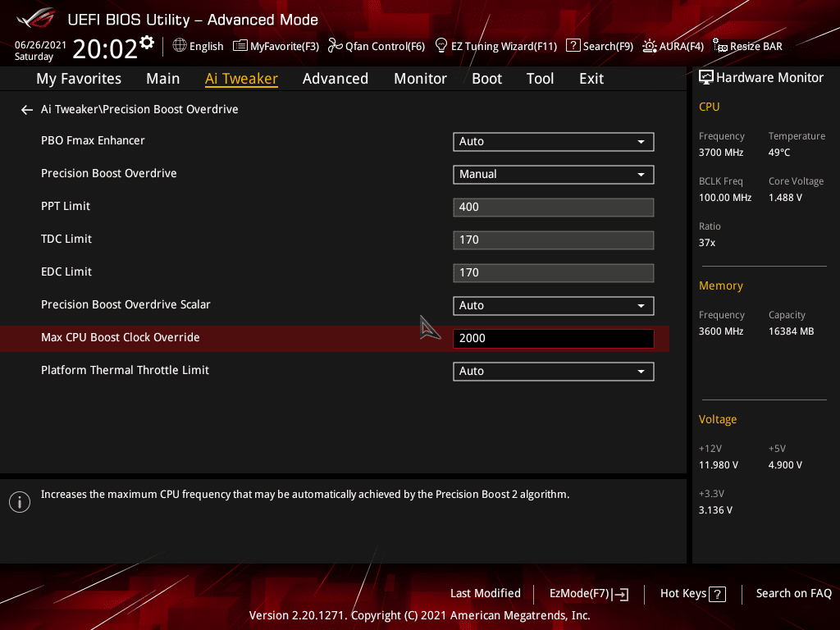
Task: Click CPU frequency value 3700 MHz
Action: 721,153
